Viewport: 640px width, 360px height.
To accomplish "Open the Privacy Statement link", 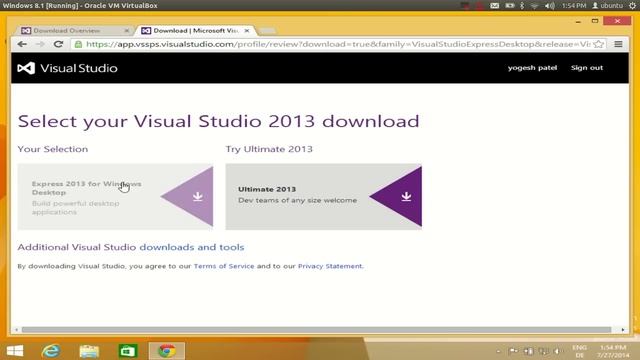I will coord(330,266).
